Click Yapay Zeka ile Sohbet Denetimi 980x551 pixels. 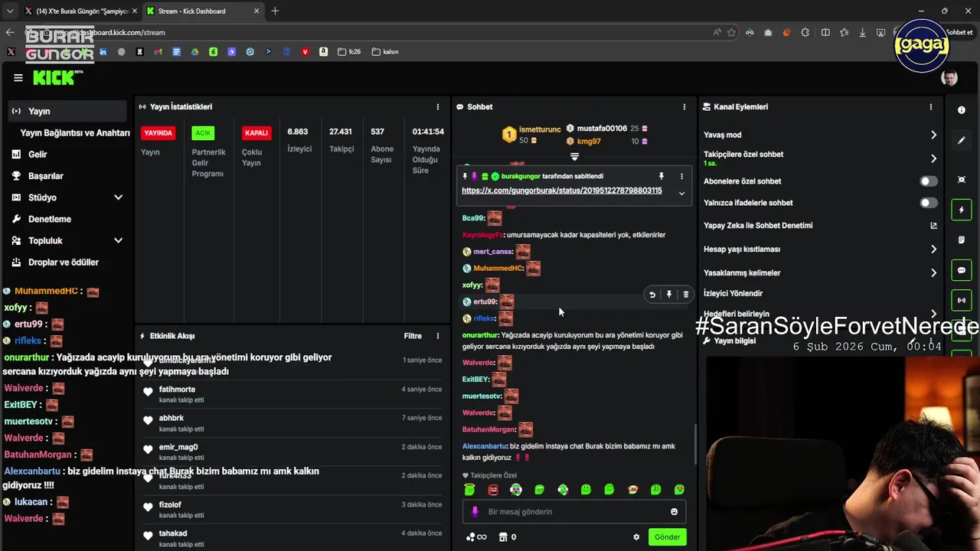[x=758, y=226]
